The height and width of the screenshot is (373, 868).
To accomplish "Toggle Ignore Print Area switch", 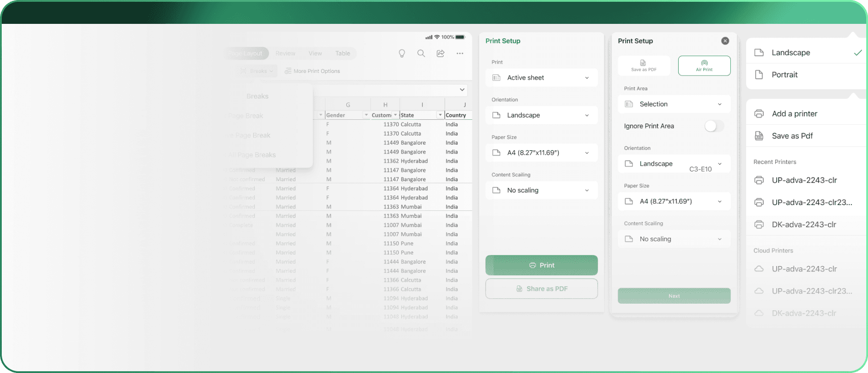I will click(x=714, y=126).
